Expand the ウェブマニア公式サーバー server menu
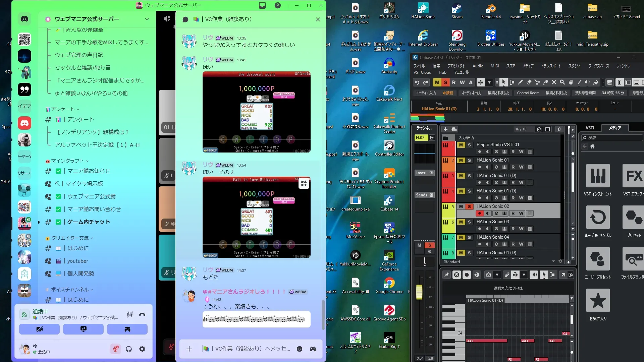The height and width of the screenshot is (362, 644). 147,19
